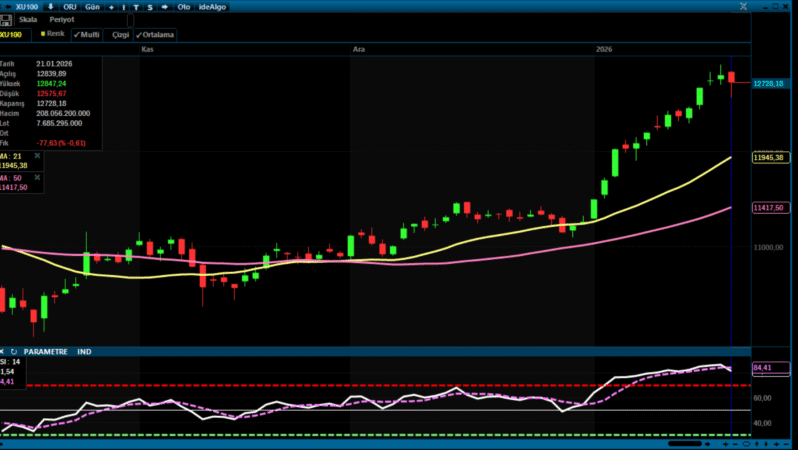The width and height of the screenshot is (798, 450).
Task: Click the plus icon in top toolbar
Action: click(x=111, y=6)
